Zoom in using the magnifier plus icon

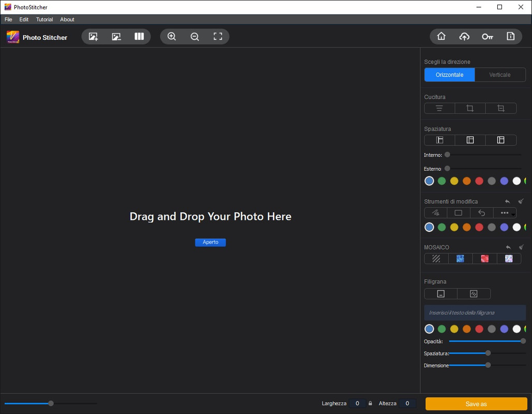click(x=172, y=37)
